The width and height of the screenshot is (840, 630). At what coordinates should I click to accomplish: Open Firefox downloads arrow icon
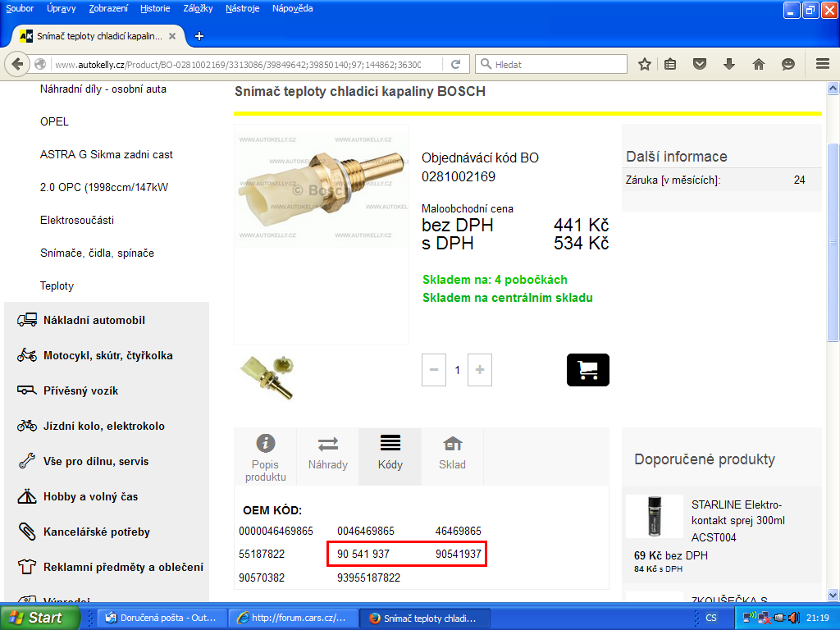click(729, 64)
